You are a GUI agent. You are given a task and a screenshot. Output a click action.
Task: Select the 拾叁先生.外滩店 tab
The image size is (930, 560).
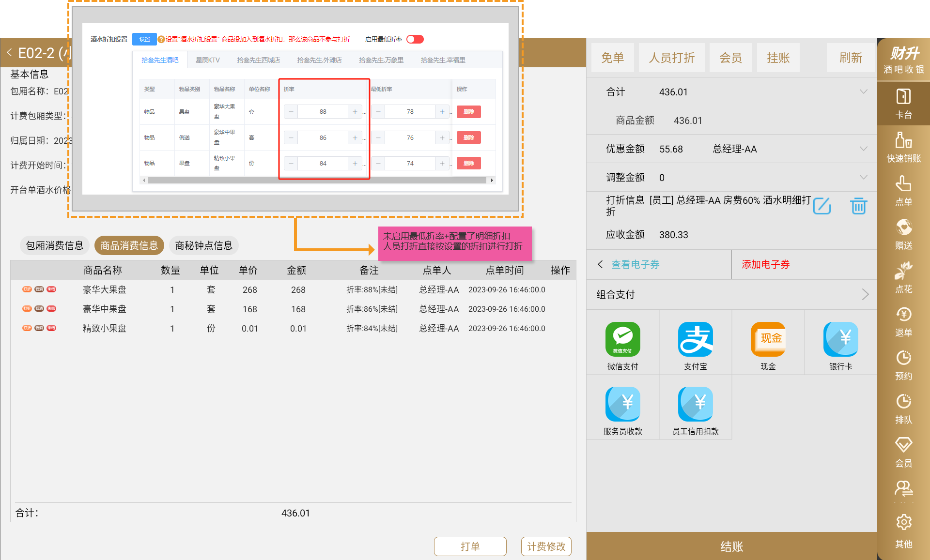coord(319,60)
